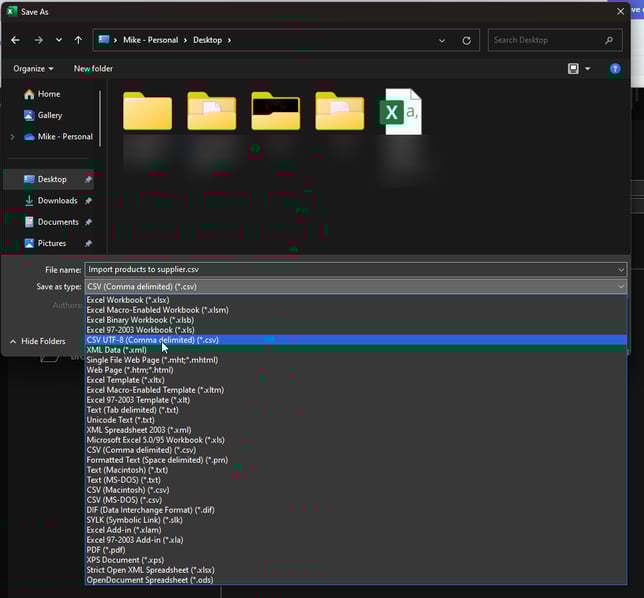This screenshot has width=644, height=598.
Task: Refresh the Desktop folder view
Action: [466, 41]
